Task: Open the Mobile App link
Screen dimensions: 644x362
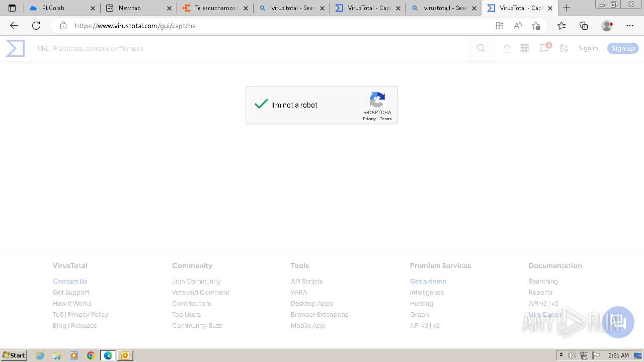Action: [308, 325]
